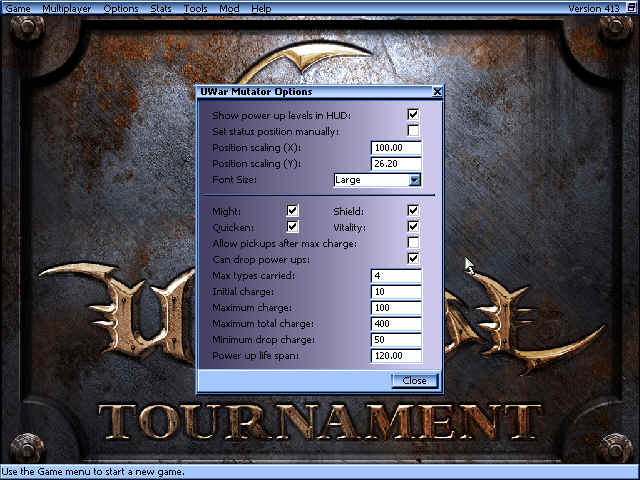This screenshot has height=480, width=640.
Task: Click the 'Version 413' text
Action: click(594, 8)
